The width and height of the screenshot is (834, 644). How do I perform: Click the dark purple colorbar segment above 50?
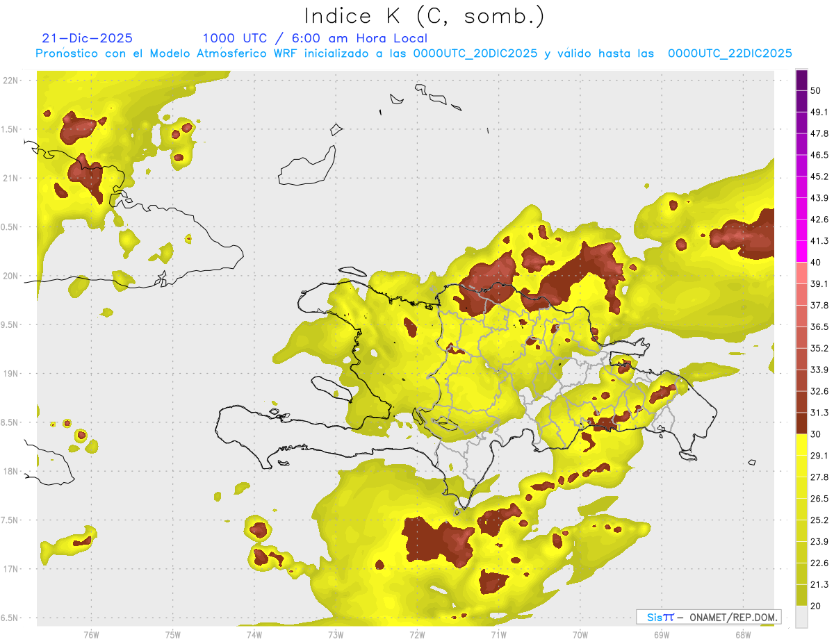(x=802, y=81)
